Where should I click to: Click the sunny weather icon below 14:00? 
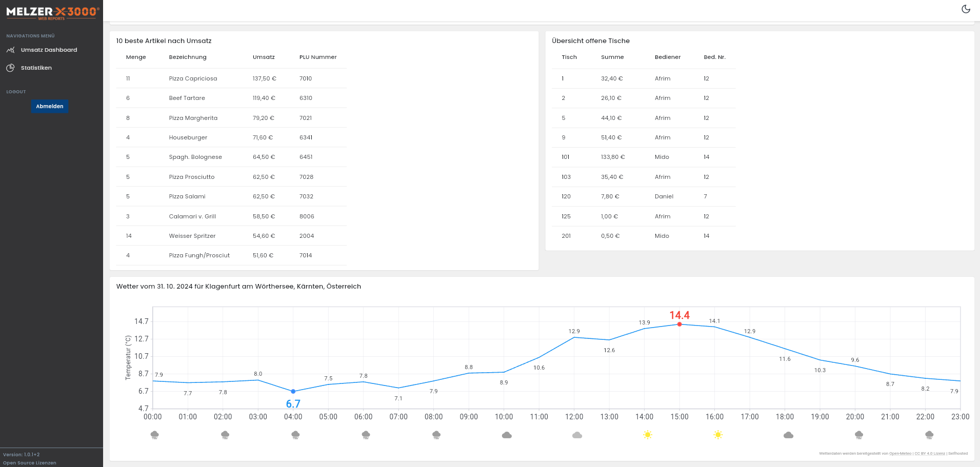(x=647, y=435)
